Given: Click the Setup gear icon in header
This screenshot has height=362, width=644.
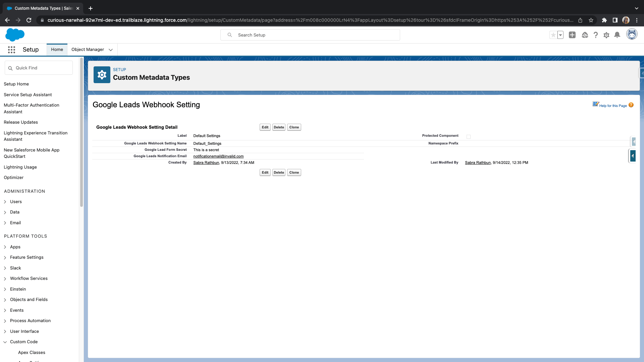Looking at the screenshot, I should [606, 35].
